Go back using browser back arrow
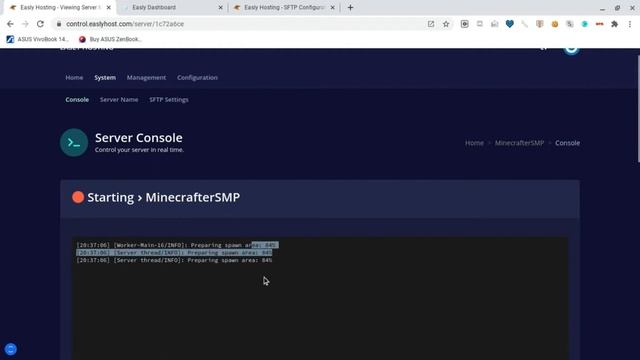Image resolution: width=640 pixels, height=360 pixels. click(10, 24)
